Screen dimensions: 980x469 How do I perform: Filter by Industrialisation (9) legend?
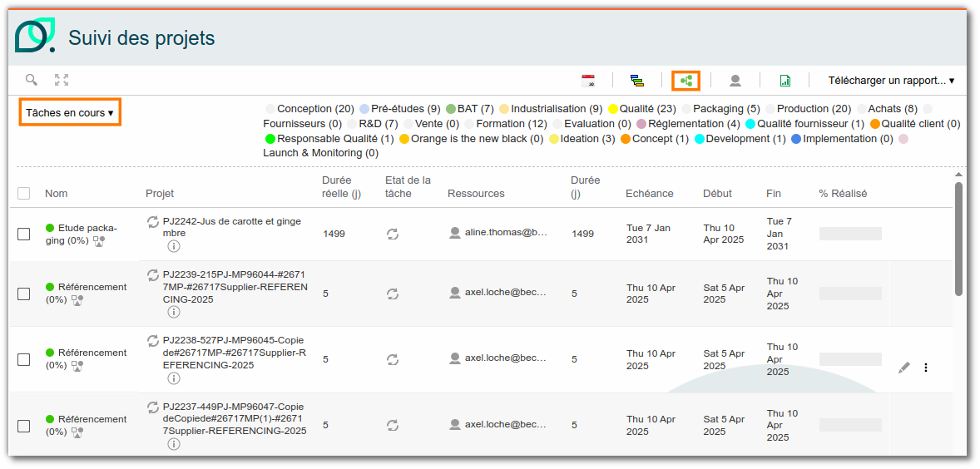(551, 109)
